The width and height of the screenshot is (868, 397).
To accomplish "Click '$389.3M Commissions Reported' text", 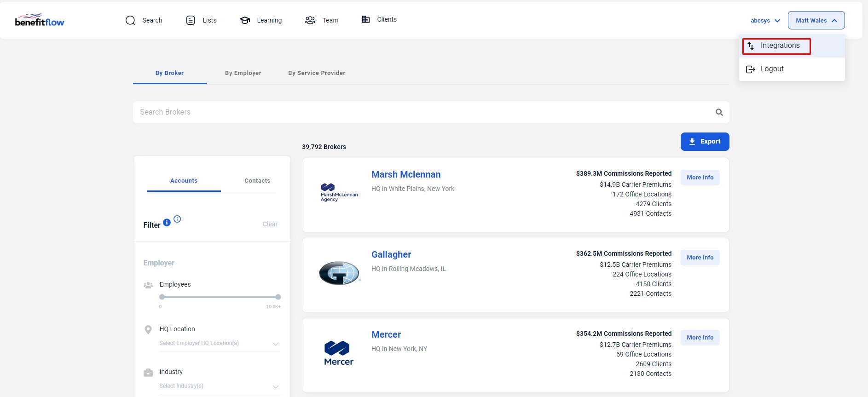I will (x=624, y=173).
